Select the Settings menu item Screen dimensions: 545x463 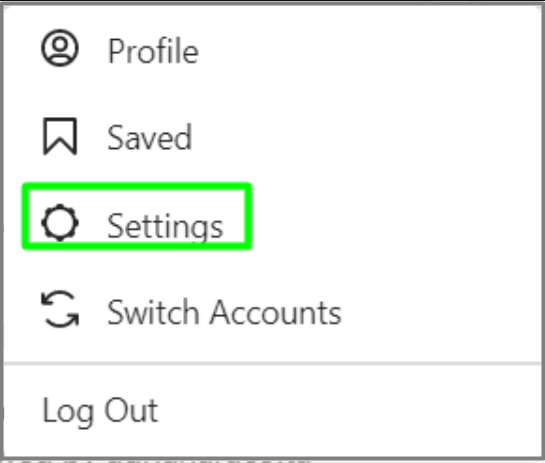pyautogui.click(x=272, y=223)
